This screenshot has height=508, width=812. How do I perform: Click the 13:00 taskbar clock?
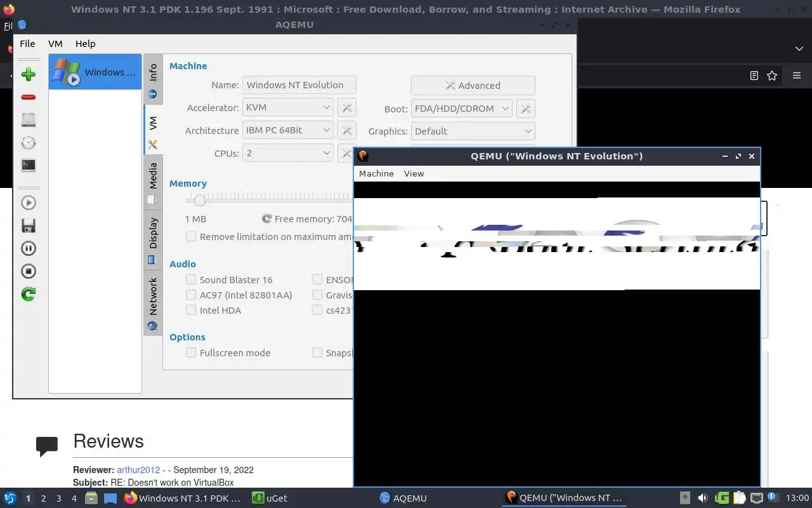(x=797, y=498)
